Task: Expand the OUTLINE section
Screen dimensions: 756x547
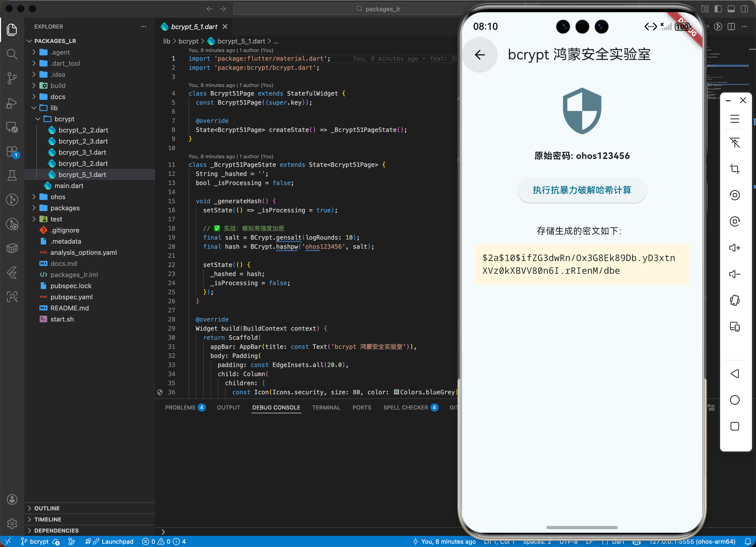Action: point(47,508)
